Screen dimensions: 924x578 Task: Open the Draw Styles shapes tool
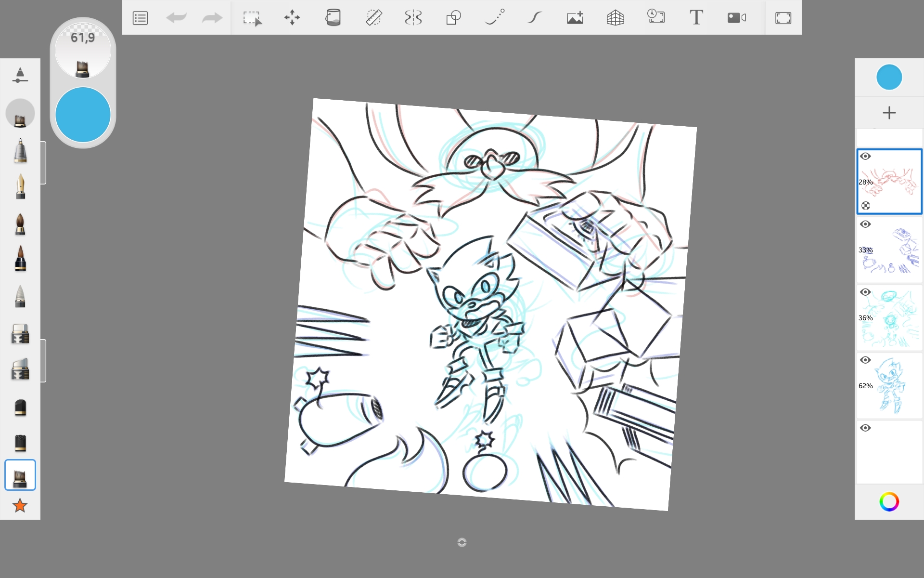pos(453,18)
